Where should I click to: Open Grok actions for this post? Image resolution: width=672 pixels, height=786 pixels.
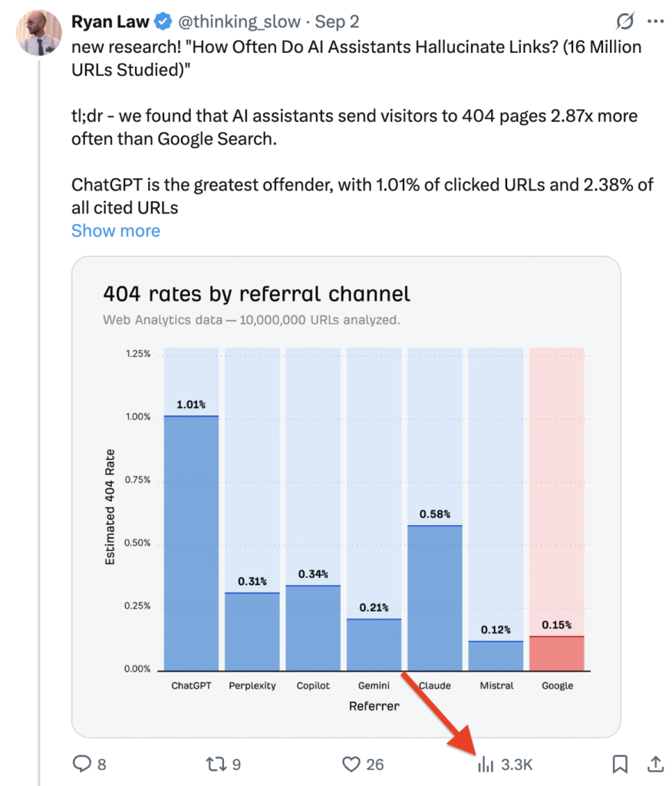click(x=624, y=21)
